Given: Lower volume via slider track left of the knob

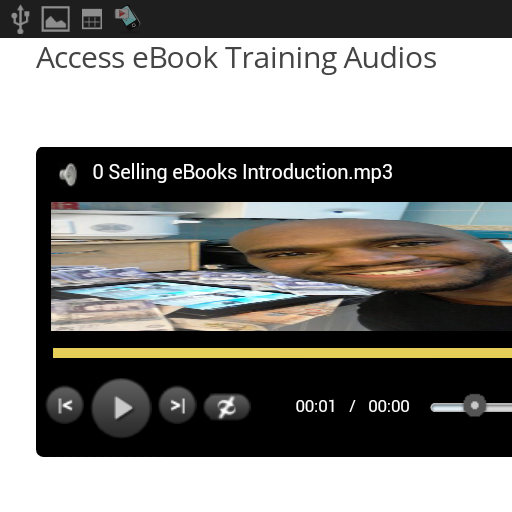Looking at the screenshot, I should (447, 407).
